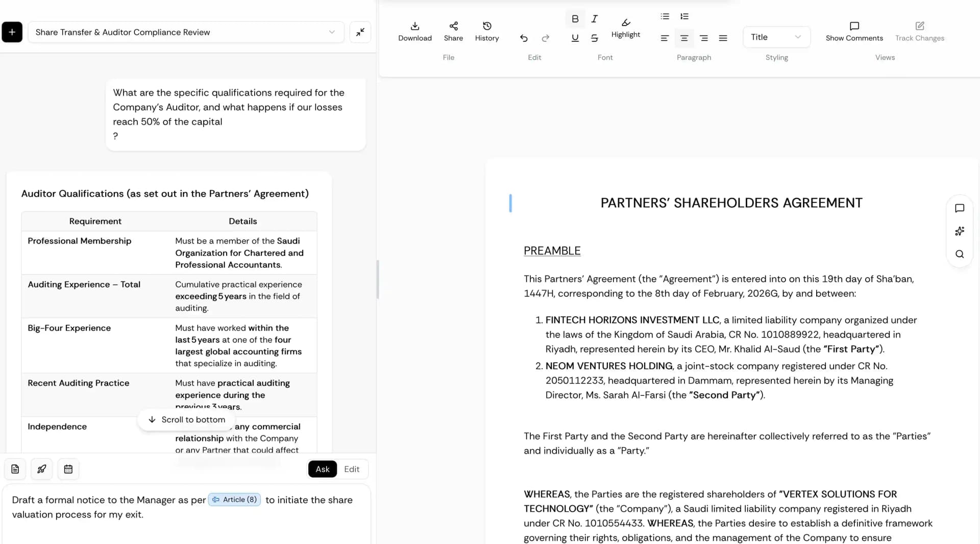Screen dimensions: 980x544
Task: Toggle bold formatting
Action: (x=575, y=19)
